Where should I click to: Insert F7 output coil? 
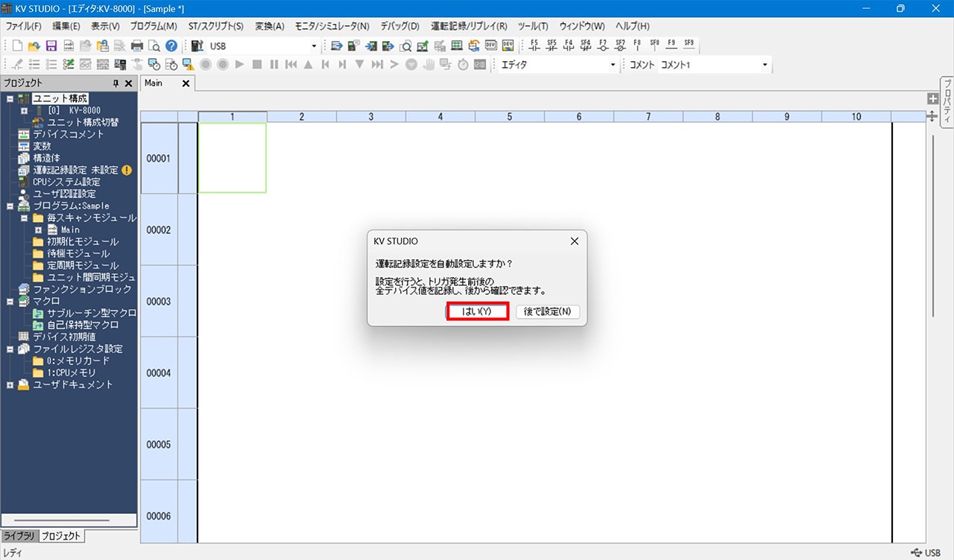coord(602,45)
